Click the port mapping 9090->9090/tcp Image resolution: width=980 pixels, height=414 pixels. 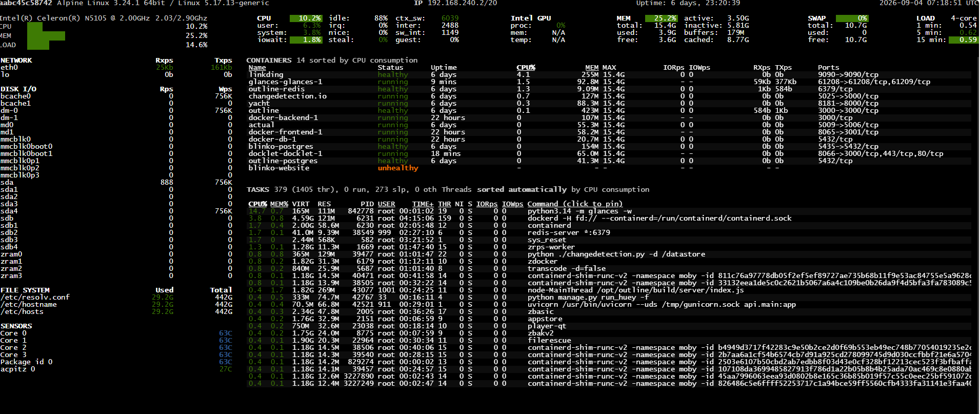pos(848,74)
